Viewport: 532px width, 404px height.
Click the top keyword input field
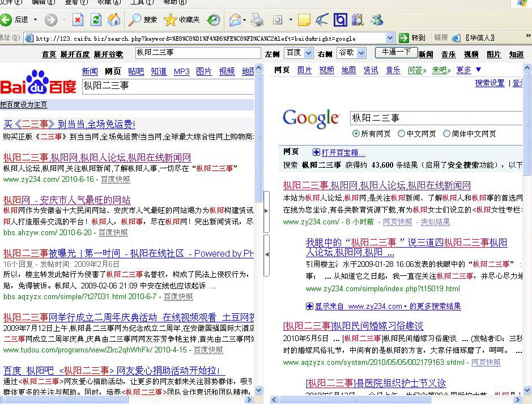tap(198, 53)
